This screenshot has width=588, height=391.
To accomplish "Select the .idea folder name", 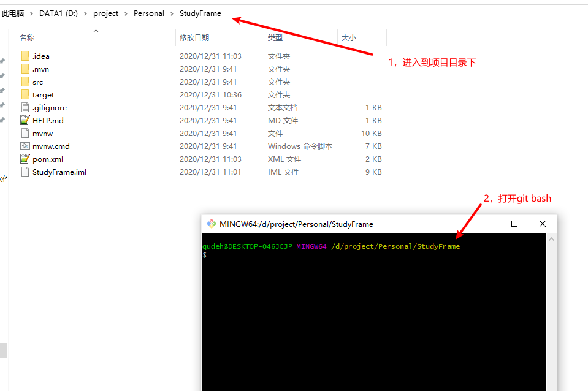I will (41, 56).
